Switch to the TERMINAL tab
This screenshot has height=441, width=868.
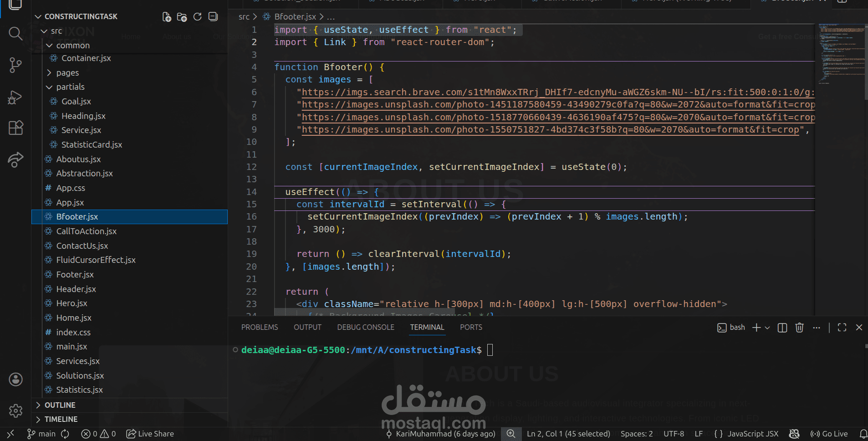point(427,328)
